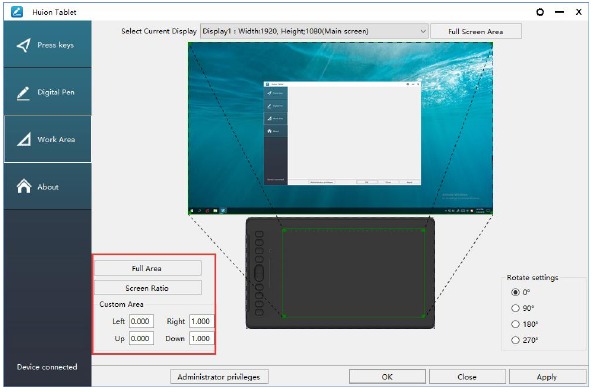Switch to the Work Area tab
593x392 pixels.
(47, 139)
